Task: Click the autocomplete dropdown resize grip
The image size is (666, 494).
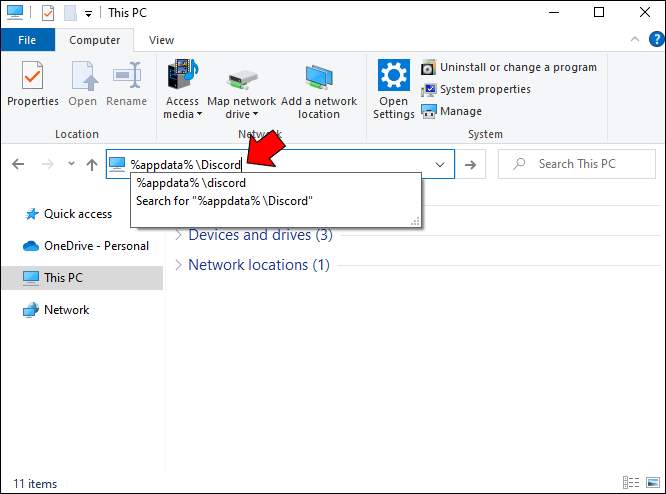Action: tap(415, 221)
